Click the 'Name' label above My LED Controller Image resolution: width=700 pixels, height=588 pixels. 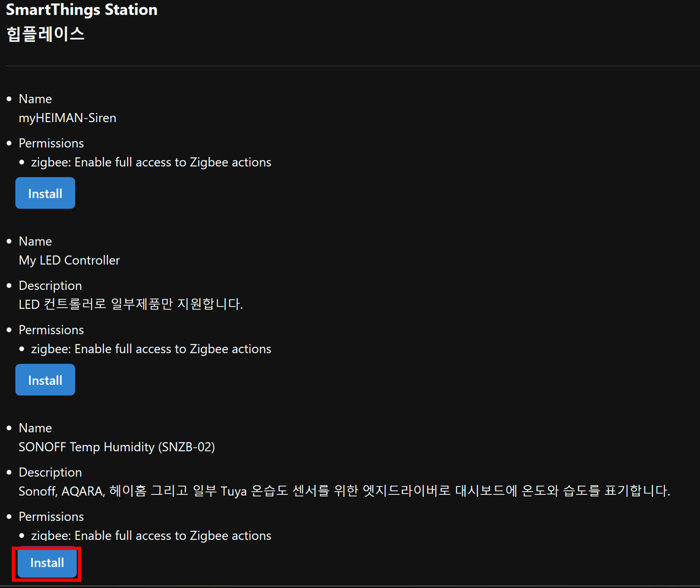coord(35,241)
